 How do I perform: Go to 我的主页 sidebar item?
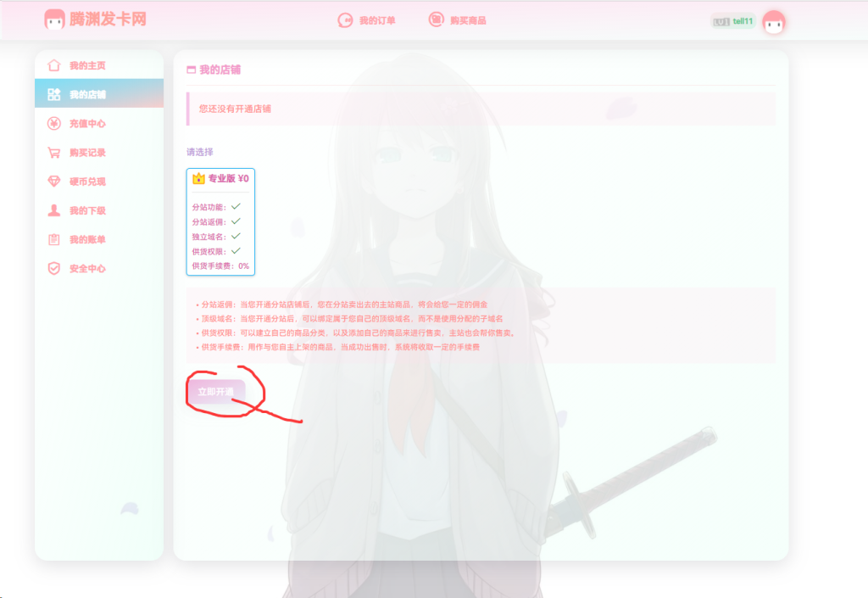[87, 65]
